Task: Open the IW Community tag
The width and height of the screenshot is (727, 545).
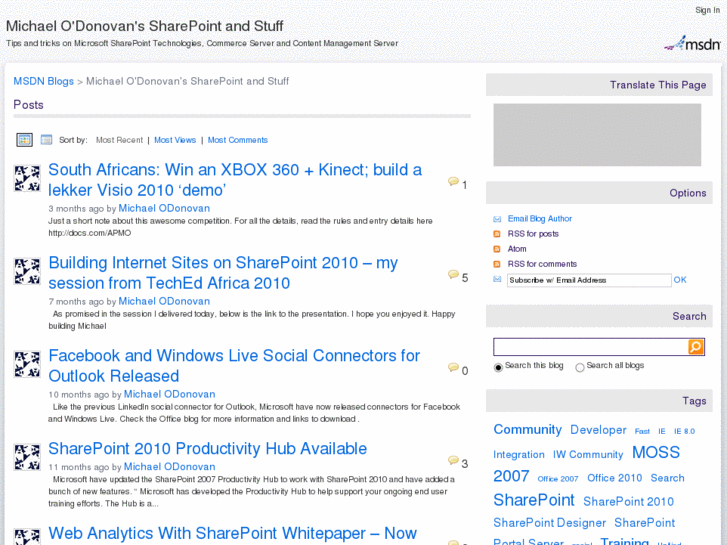Action: click(588, 455)
